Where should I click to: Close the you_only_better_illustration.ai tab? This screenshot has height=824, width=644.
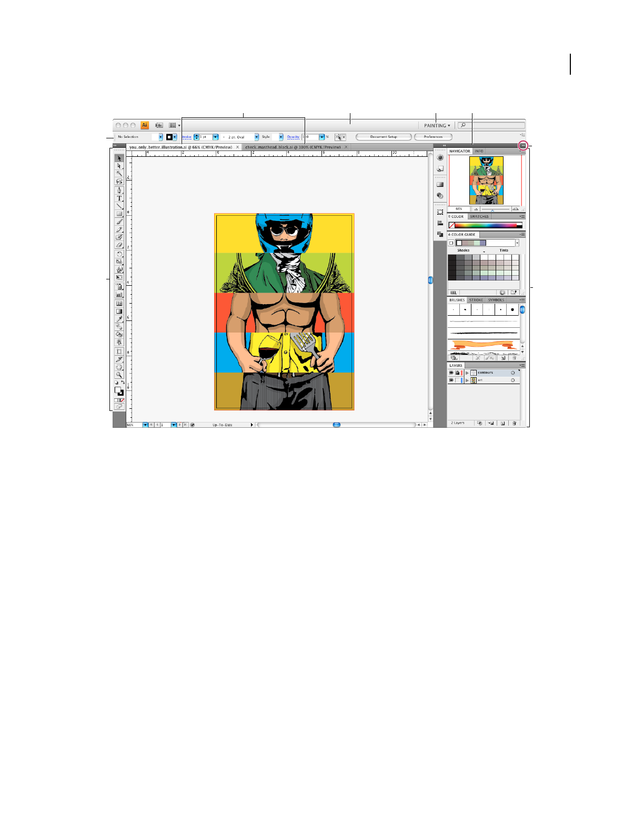[x=238, y=147]
